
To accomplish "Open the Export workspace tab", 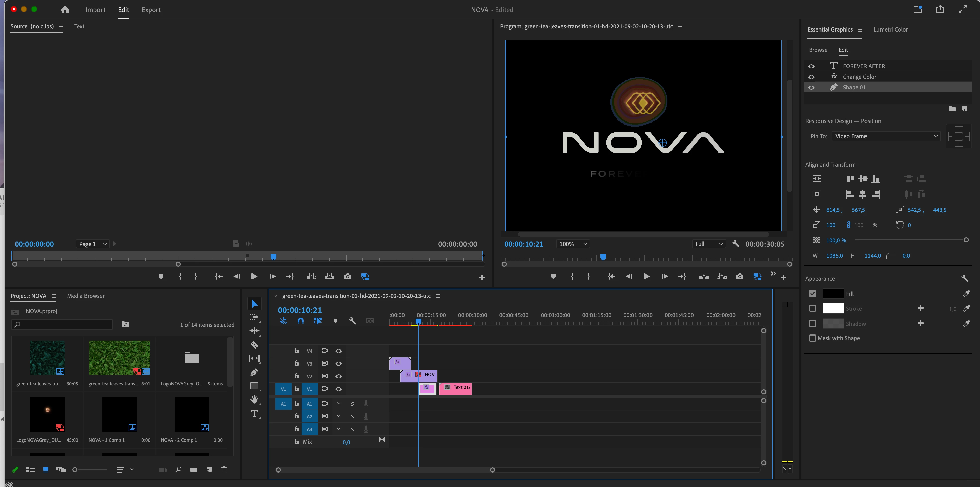I will [151, 10].
